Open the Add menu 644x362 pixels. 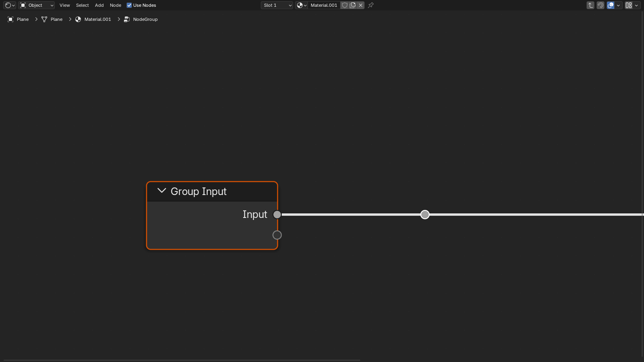pyautogui.click(x=99, y=5)
